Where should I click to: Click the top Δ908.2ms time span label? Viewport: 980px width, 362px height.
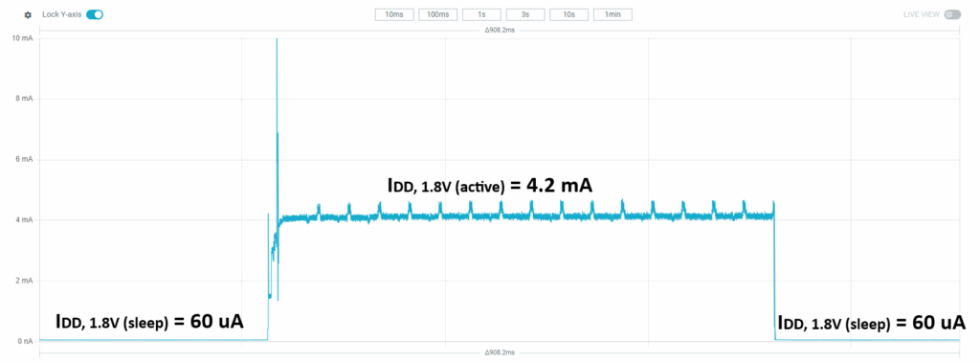500,30
